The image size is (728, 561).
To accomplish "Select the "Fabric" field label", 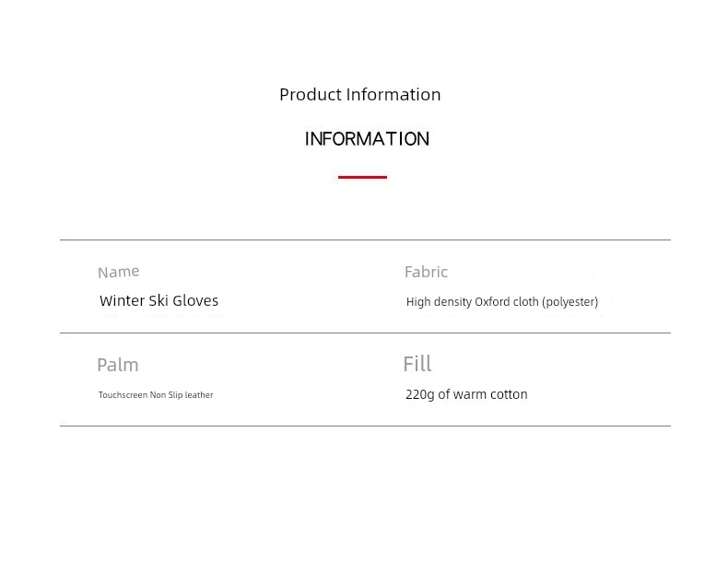I will point(426,272).
